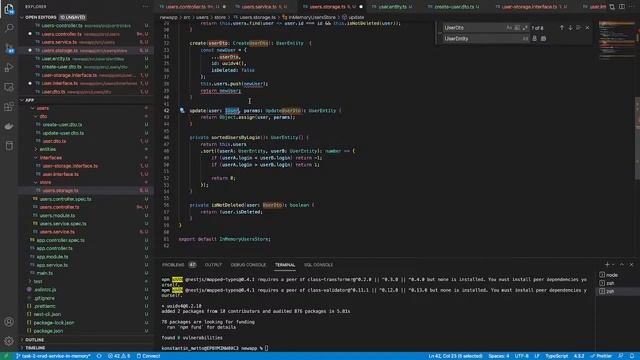Open changes icon in editor title bar
Image resolution: width=640 pixels, height=360 pixels.
[x=612, y=7]
